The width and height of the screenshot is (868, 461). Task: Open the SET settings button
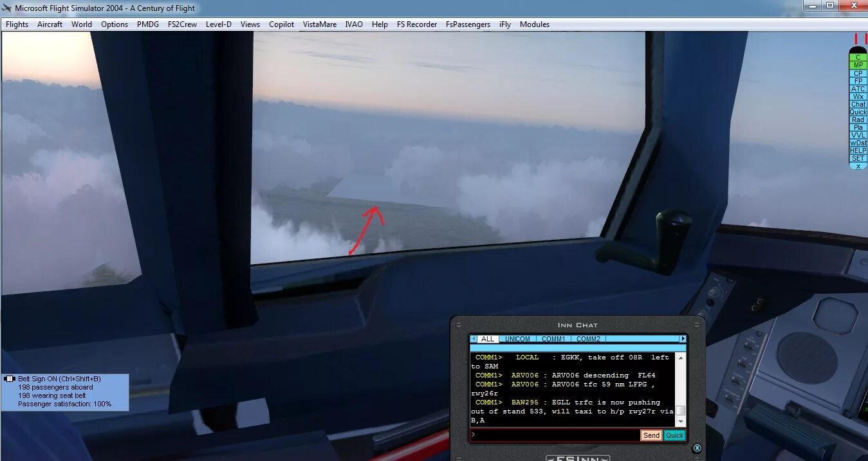[x=858, y=158]
